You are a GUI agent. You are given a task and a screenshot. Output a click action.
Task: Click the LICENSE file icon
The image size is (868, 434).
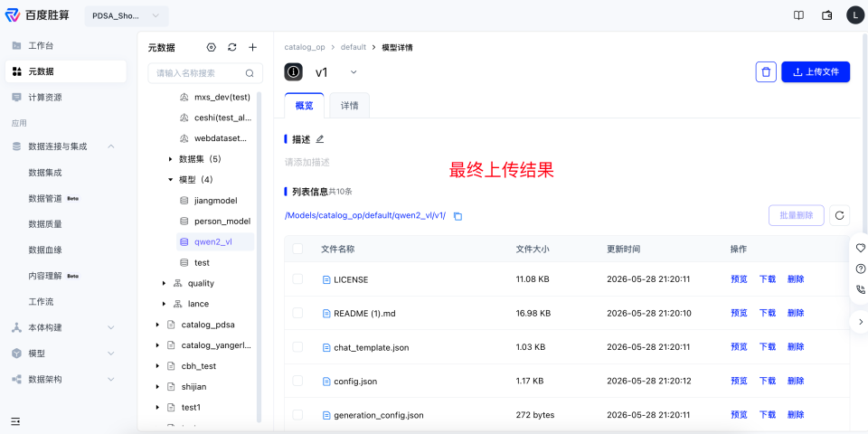[326, 279]
